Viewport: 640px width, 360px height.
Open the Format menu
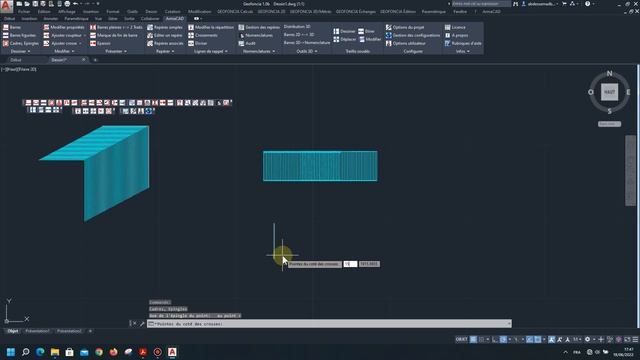[x=113, y=12]
